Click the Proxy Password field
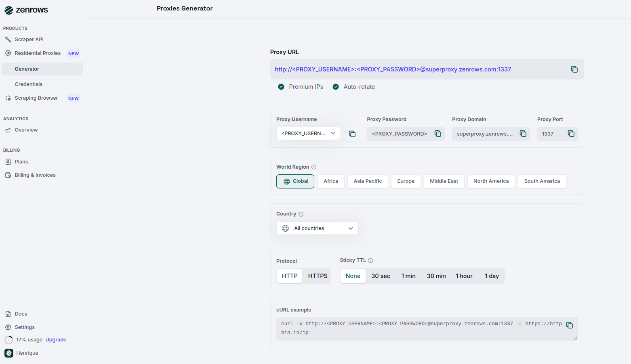The image size is (631, 364). pyautogui.click(x=406, y=134)
